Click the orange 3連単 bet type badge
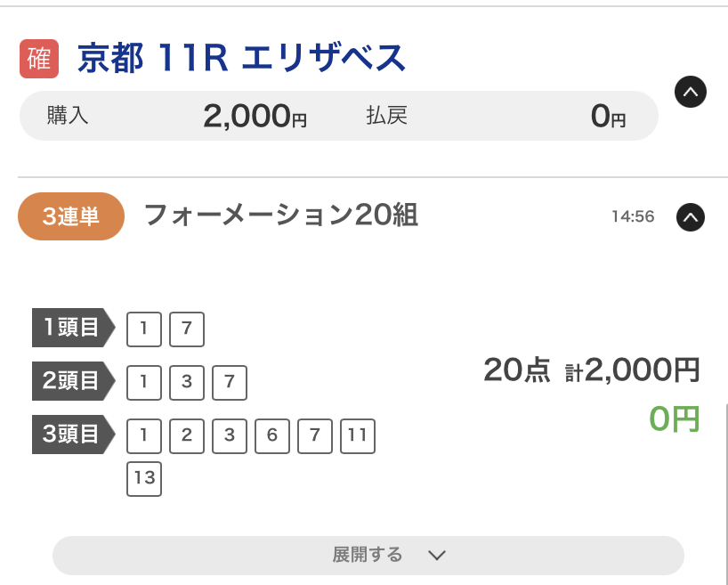Image resolution: width=728 pixels, height=585 pixels. click(71, 216)
